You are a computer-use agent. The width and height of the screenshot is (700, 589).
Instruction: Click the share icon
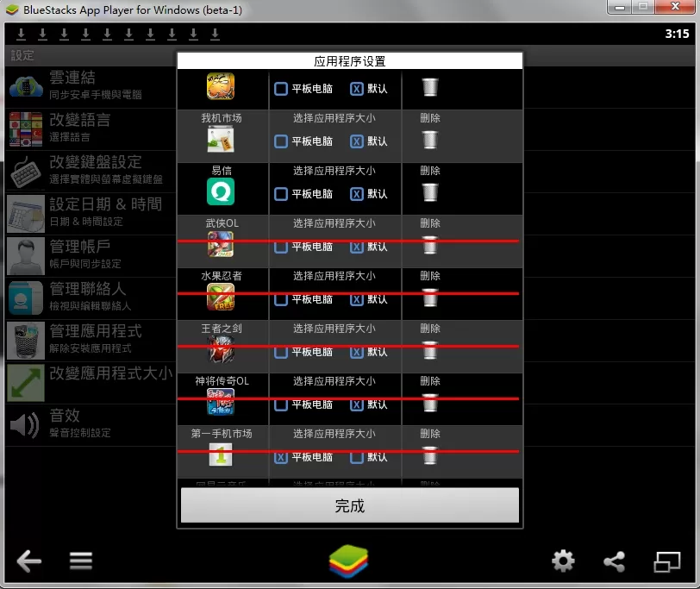pyautogui.click(x=615, y=561)
